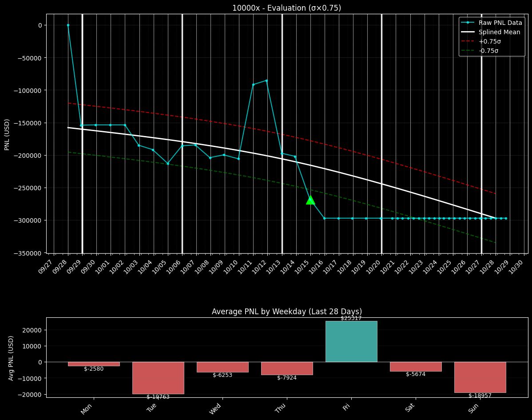This screenshot has height=420, width=532.
Task: Click the 'Wed' weekday axis label
Action: point(215,408)
